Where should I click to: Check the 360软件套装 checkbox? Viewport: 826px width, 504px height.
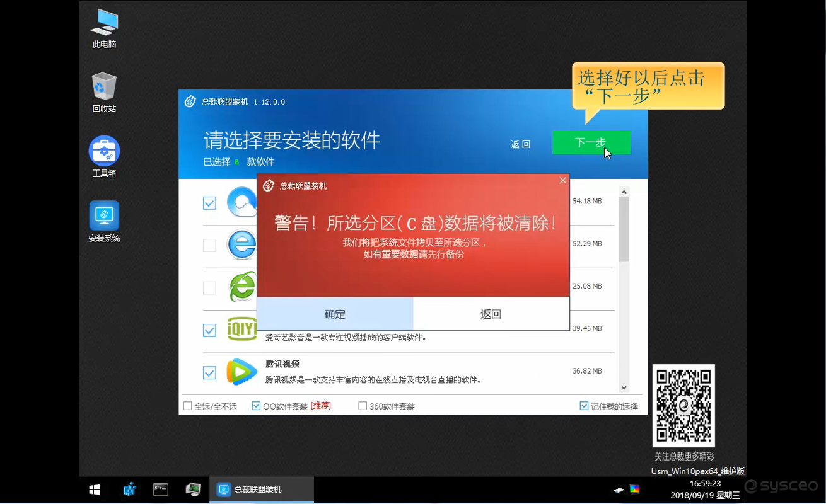[363, 406]
